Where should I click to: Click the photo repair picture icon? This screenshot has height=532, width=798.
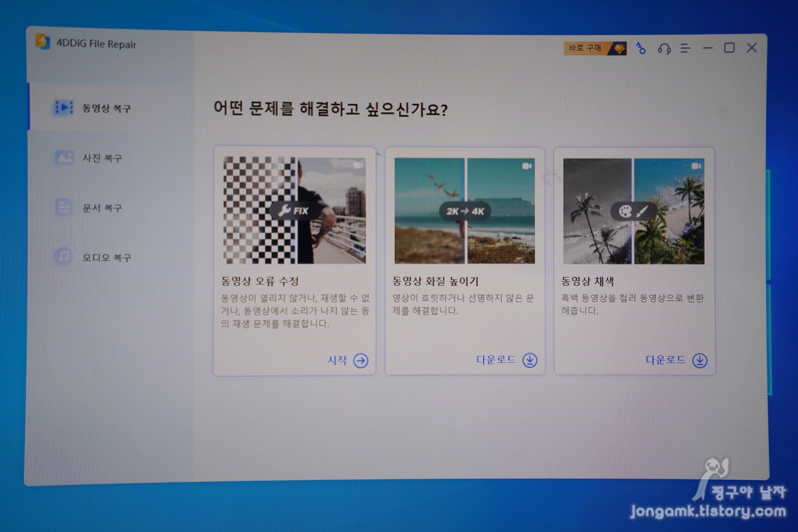coord(64,157)
